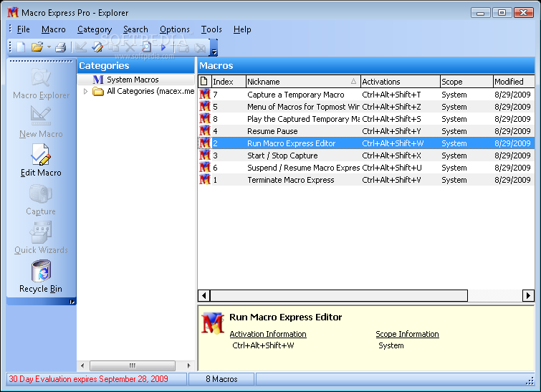Screen dimensions: 541x392
Task: Click the macros list horizontal scrollbar thumb
Action: (x=339, y=296)
